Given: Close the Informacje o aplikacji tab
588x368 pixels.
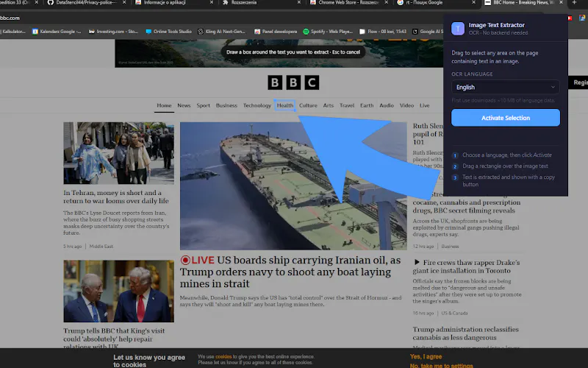Looking at the screenshot, I should 212,2.
